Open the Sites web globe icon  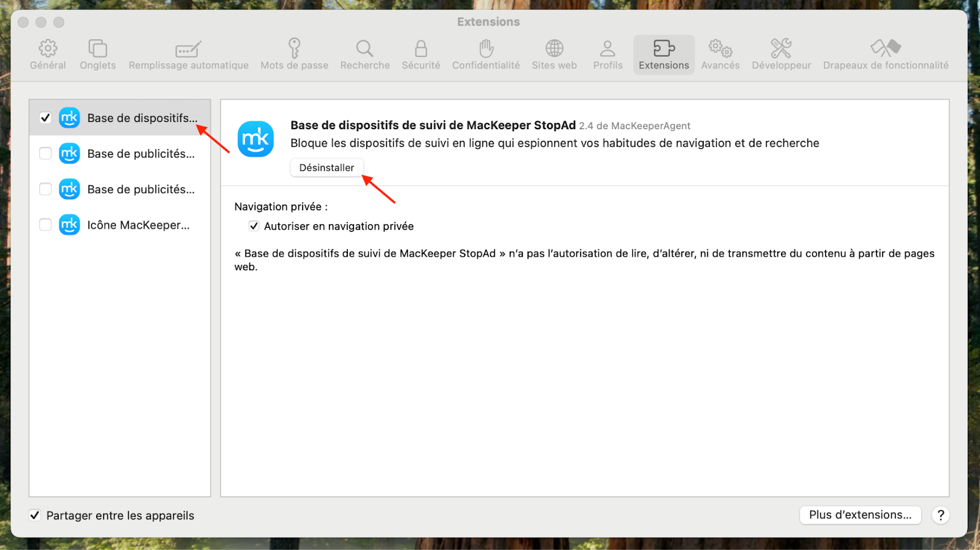point(554,48)
